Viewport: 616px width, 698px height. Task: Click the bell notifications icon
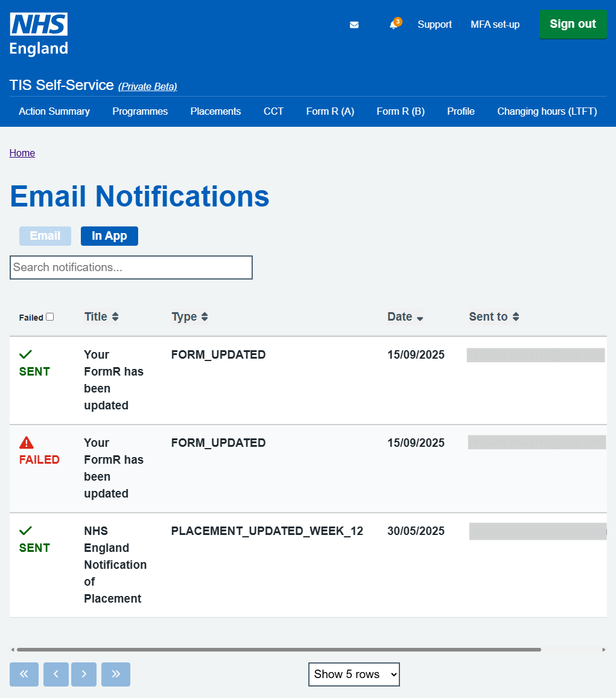393,25
